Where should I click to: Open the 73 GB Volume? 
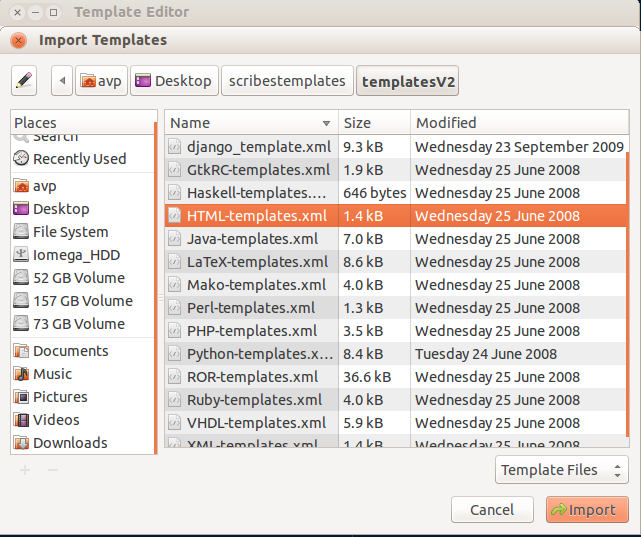[83, 324]
